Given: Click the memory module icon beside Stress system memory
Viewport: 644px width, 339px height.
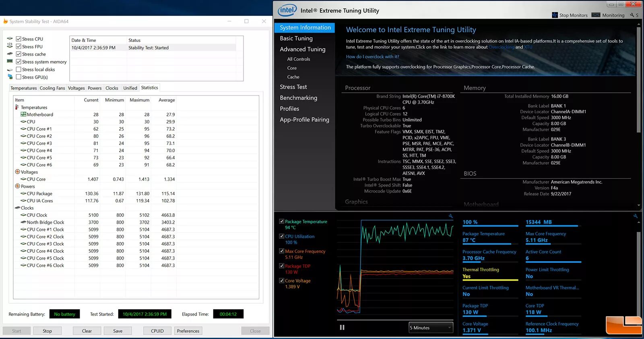Looking at the screenshot, I should coord(10,61).
